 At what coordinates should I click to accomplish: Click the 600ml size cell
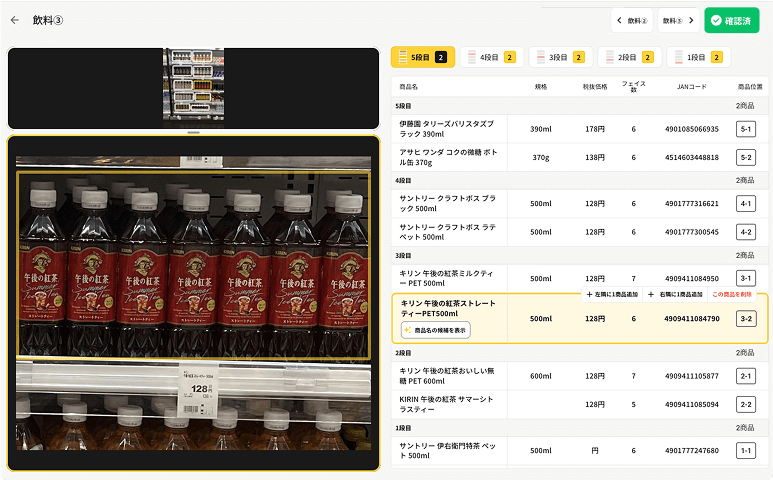(x=541, y=376)
